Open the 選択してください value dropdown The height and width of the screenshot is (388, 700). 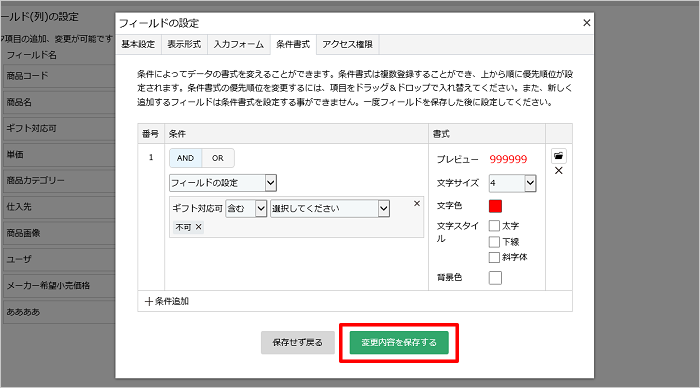coord(330,209)
